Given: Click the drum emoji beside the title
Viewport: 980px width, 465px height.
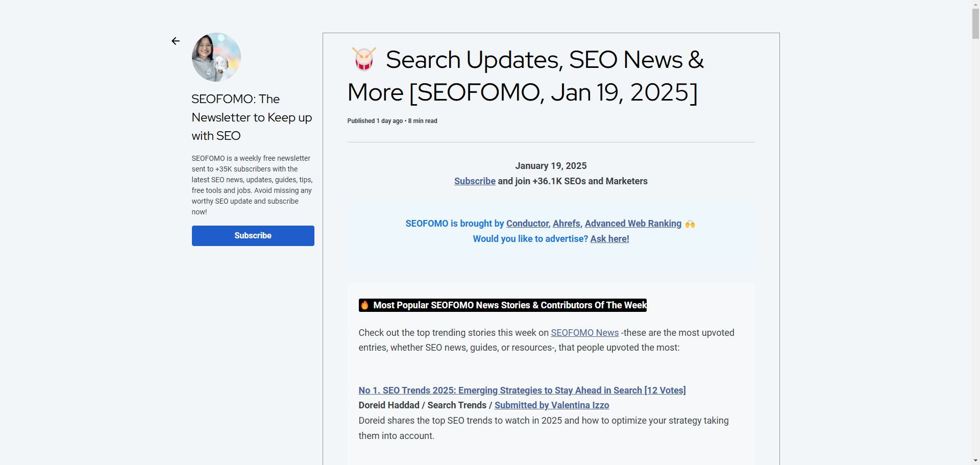Looking at the screenshot, I should coord(364,59).
